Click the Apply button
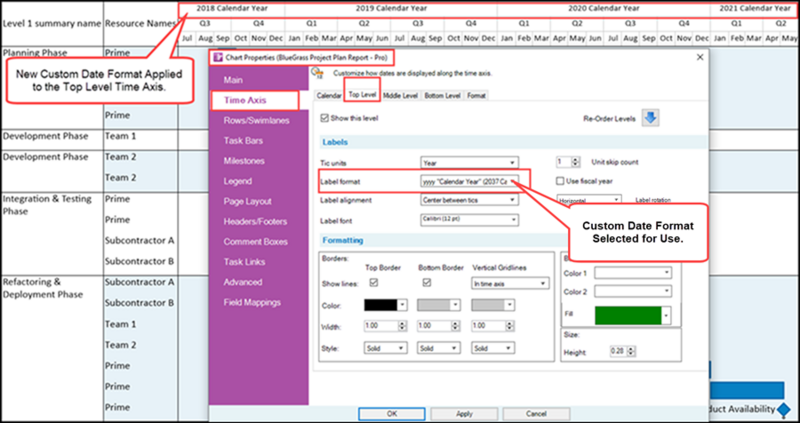 coord(464,414)
